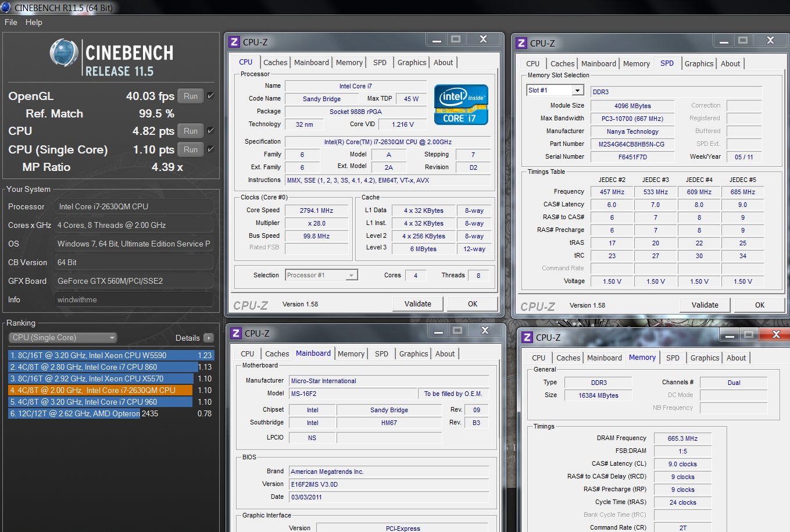790x532 pixels.
Task: Click the Cinebench title bar globe icon
Action: tap(6, 8)
